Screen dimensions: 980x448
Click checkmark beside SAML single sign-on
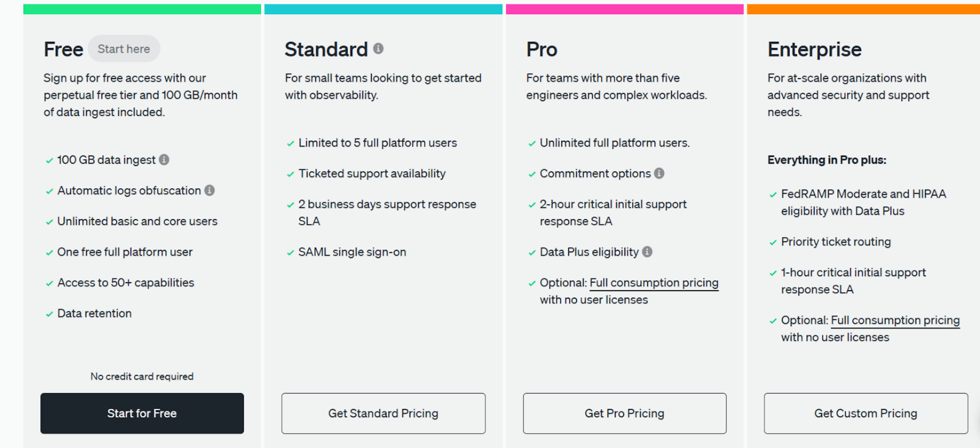click(x=290, y=252)
